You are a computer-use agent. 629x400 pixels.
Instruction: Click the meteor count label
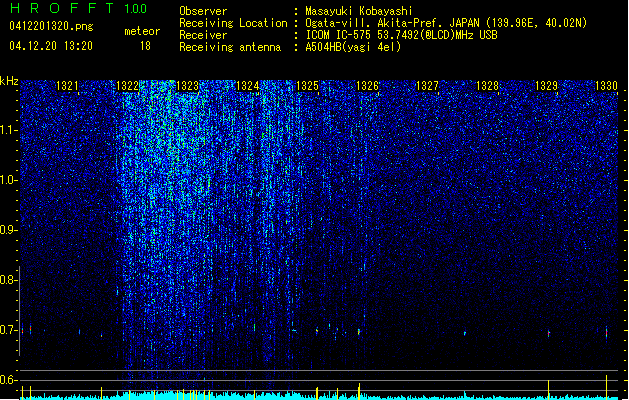click(142, 31)
